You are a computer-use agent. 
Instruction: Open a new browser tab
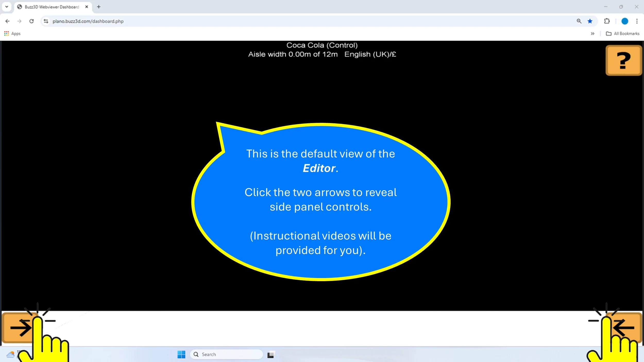(x=99, y=7)
